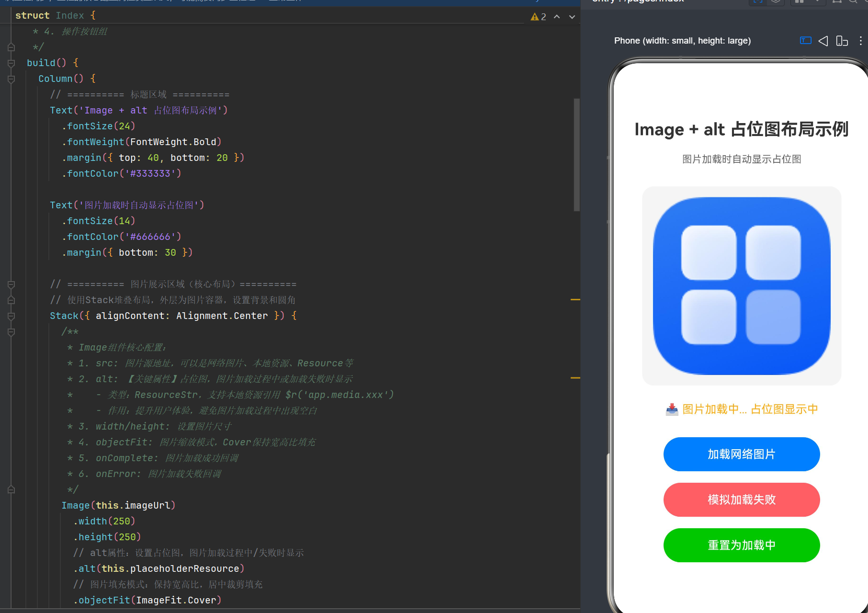Click the .objectFit(ImageFit.Cover) line

(147, 601)
